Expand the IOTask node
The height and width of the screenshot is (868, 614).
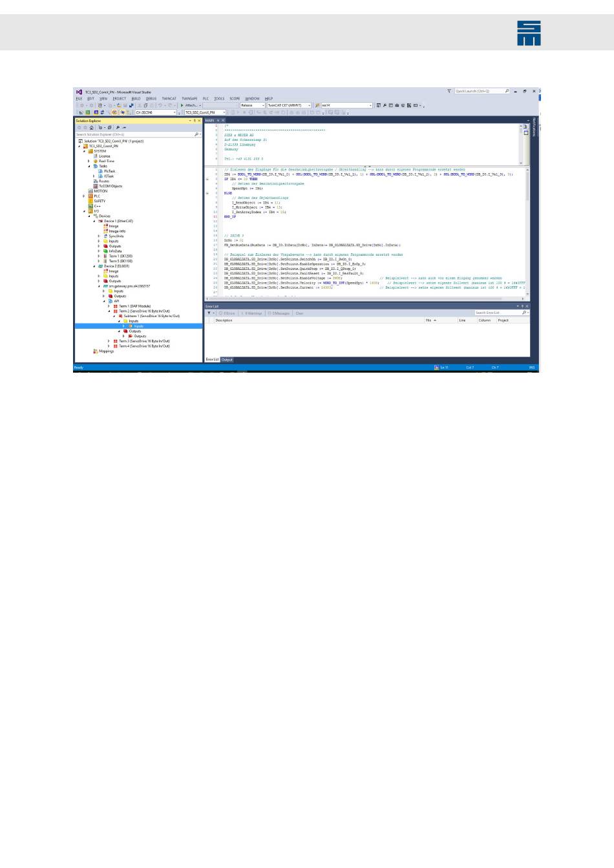(x=94, y=176)
